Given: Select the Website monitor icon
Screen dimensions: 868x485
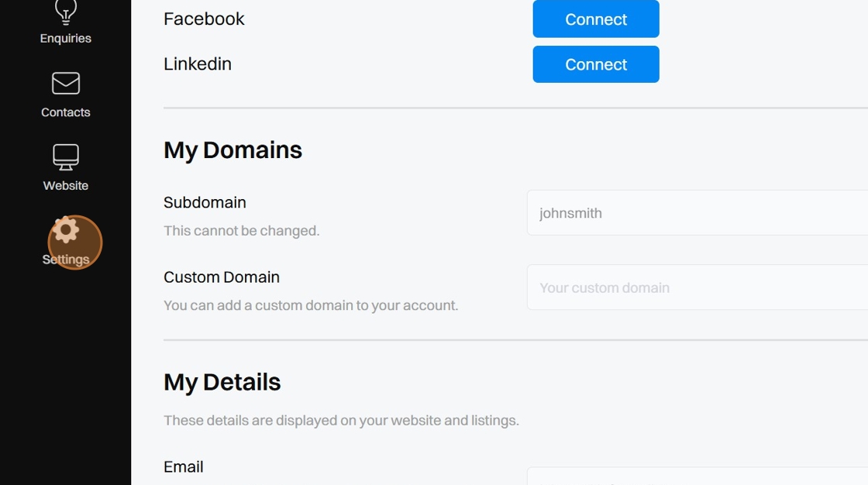Looking at the screenshot, I should tap(66, 157).
